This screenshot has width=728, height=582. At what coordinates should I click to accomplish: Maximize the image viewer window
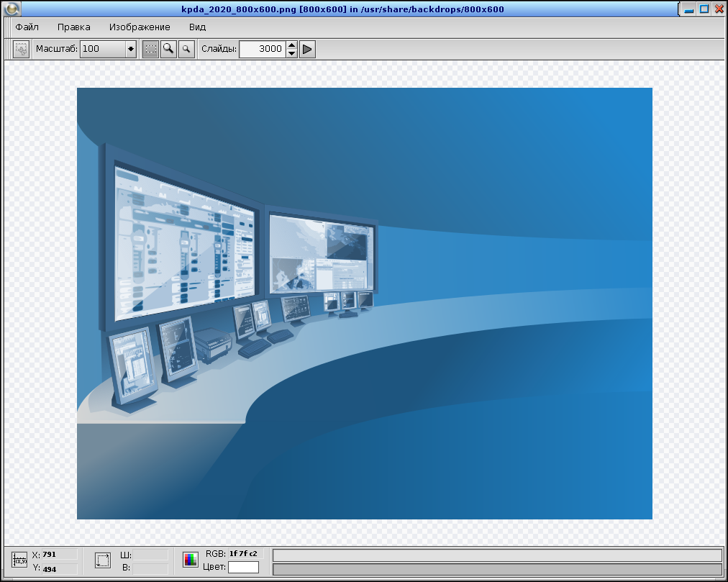(704, 9)
